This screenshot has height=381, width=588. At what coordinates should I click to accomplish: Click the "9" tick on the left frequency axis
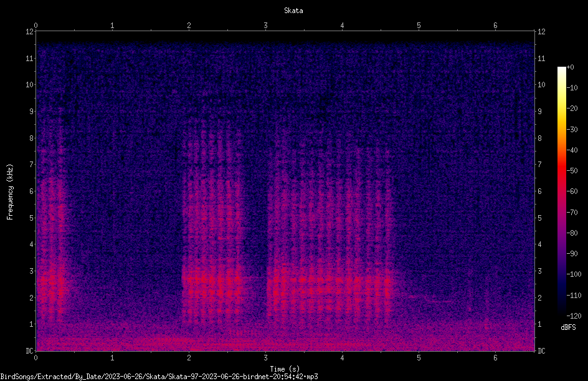(x=31, y=112)
